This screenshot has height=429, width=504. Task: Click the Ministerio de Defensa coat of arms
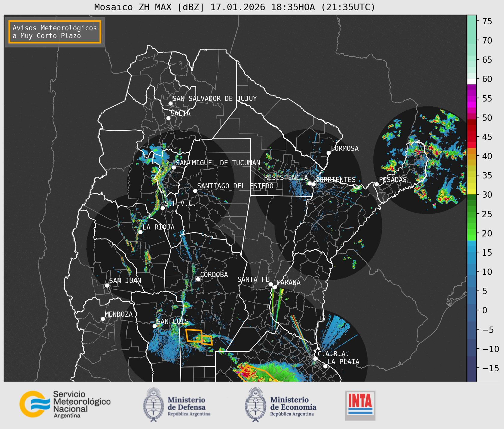pyautogui.click(x=154, y=404)
